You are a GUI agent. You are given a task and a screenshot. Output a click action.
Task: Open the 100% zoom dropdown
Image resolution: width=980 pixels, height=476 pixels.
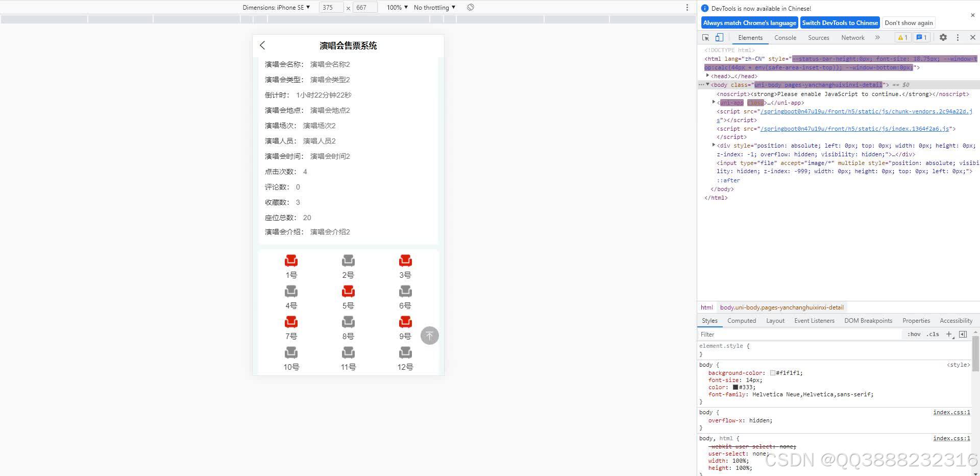pyautogui.click(x=397, y=8)
